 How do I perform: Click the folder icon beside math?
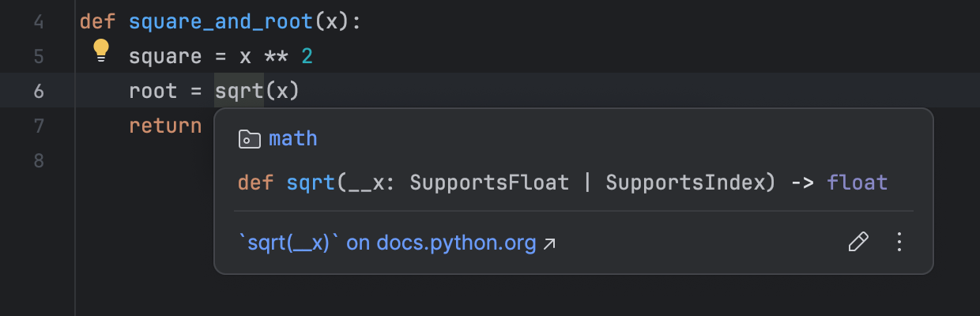coord(249,139)
